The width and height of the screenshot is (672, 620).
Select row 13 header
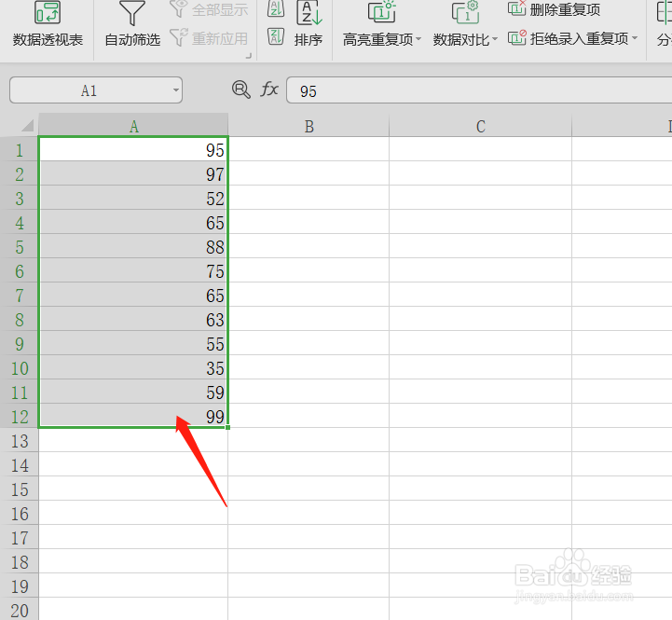coord(20,441)
